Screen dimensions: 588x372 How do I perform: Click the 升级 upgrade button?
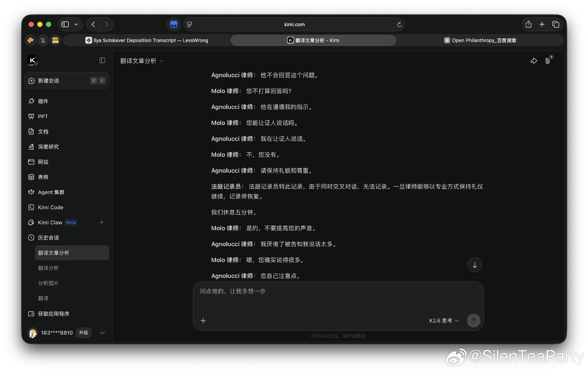click(x=83, y=333)
